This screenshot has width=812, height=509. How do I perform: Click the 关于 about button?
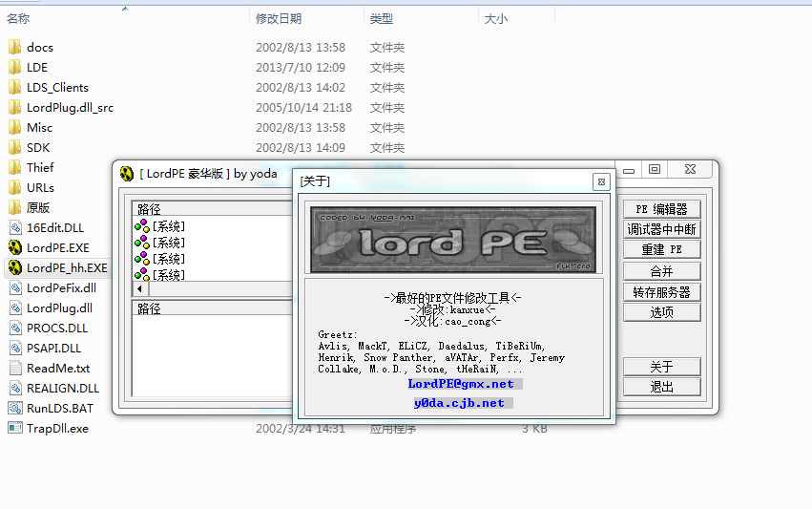[662, 367]
